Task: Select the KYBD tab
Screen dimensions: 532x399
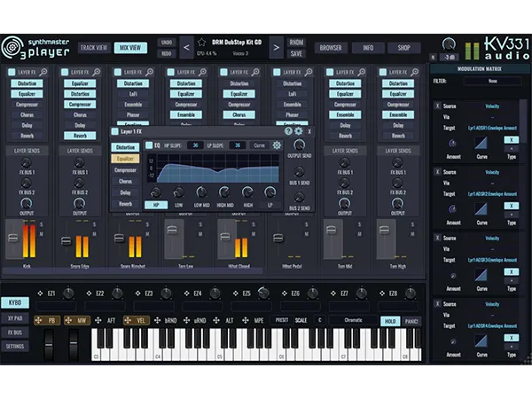Action: (15, 302)
